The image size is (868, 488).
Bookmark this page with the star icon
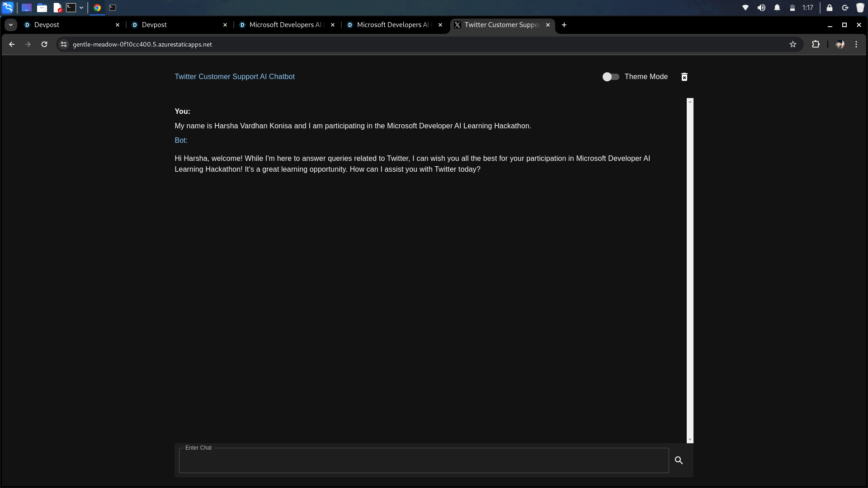click(x=793, y=44)
